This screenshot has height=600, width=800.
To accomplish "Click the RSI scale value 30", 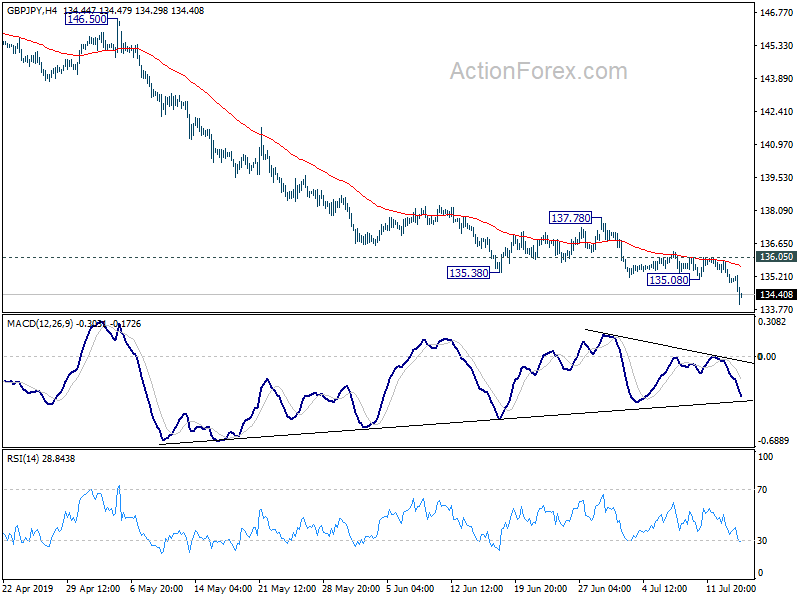I will point(762,541).
